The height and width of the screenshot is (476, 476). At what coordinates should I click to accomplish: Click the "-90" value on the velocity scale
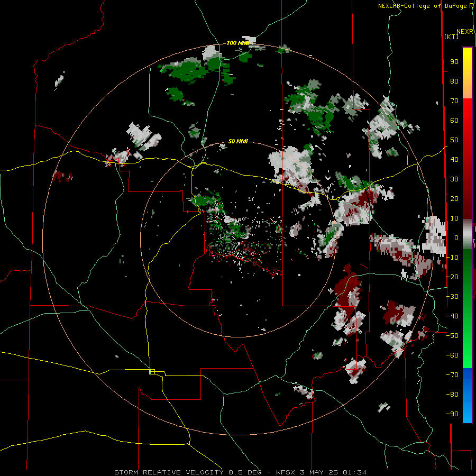click(x=452, y=414)
